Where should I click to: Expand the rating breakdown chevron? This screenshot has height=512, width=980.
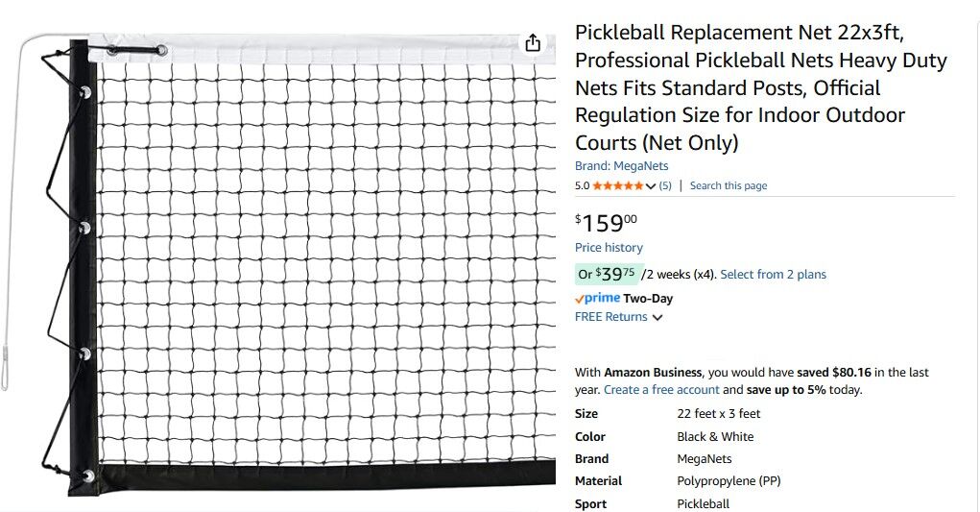652,186
